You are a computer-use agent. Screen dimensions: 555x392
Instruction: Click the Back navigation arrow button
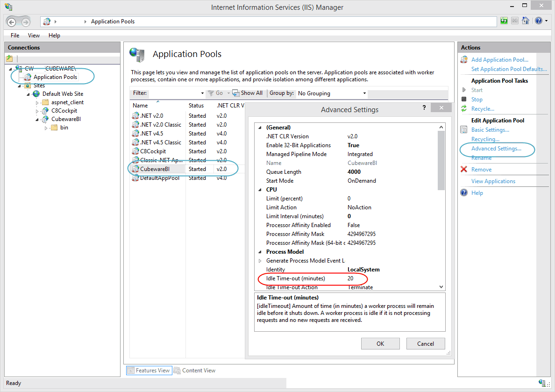[x=11, y=22]
